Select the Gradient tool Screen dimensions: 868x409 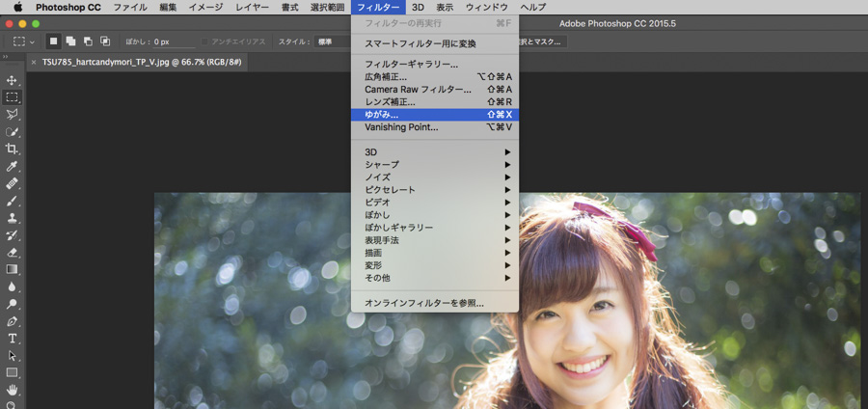[x=12, y=269]
